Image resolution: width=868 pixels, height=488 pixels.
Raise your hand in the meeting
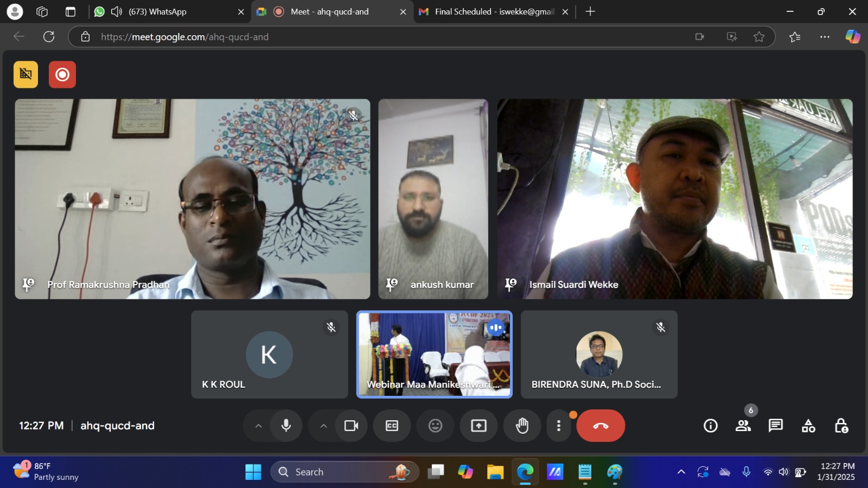(x=522, y=426)
